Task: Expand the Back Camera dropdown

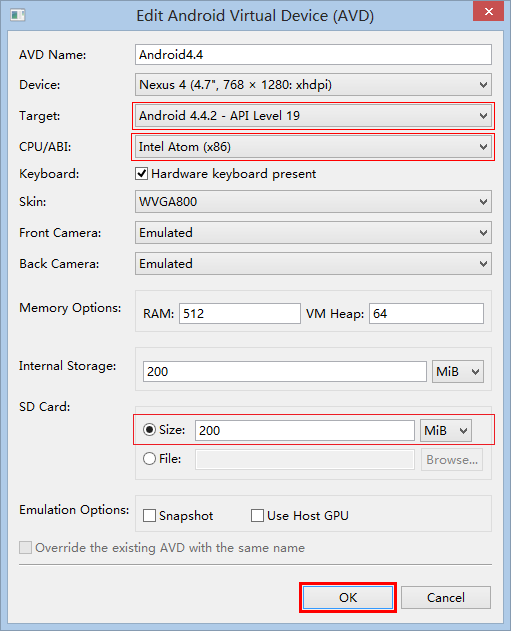Action: click(313, 264)
